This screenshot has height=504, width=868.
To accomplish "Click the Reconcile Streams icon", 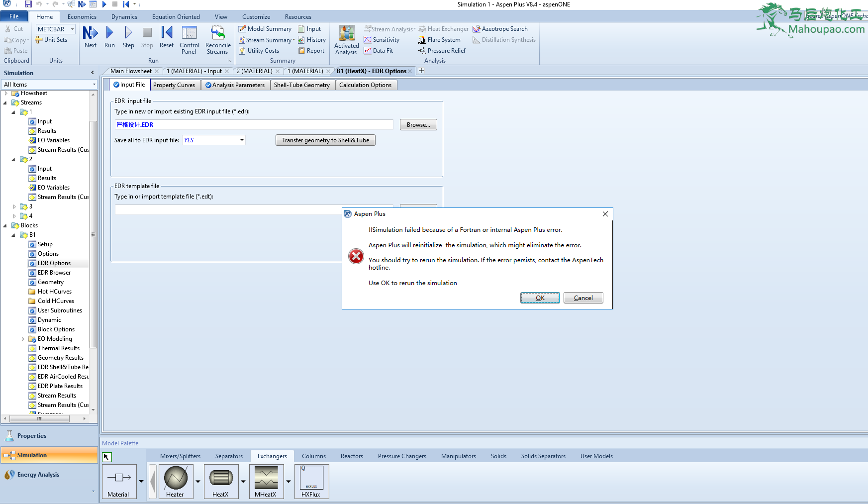I will click(218, 34).
